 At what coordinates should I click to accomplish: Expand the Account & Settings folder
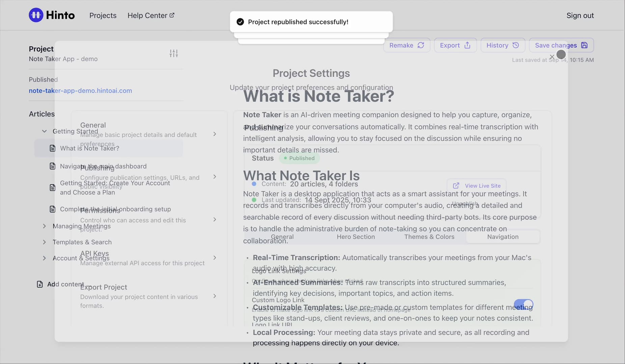coord(44,258)
